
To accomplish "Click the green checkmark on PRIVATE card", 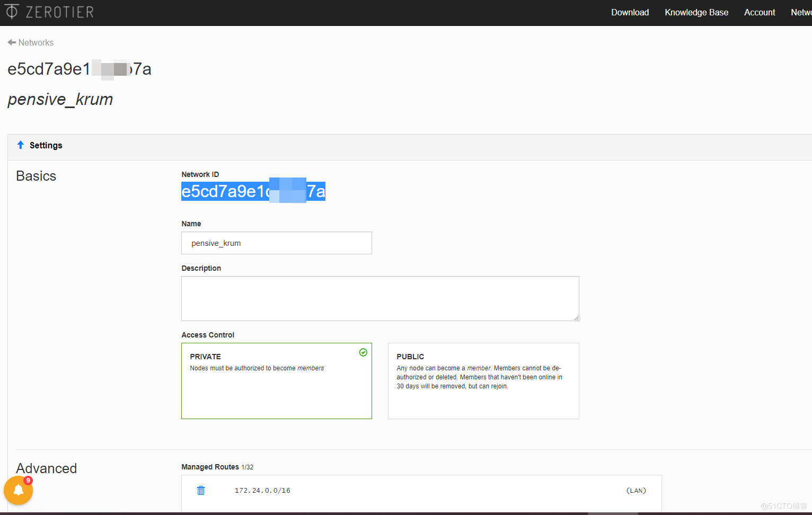I will click(363, 352).
